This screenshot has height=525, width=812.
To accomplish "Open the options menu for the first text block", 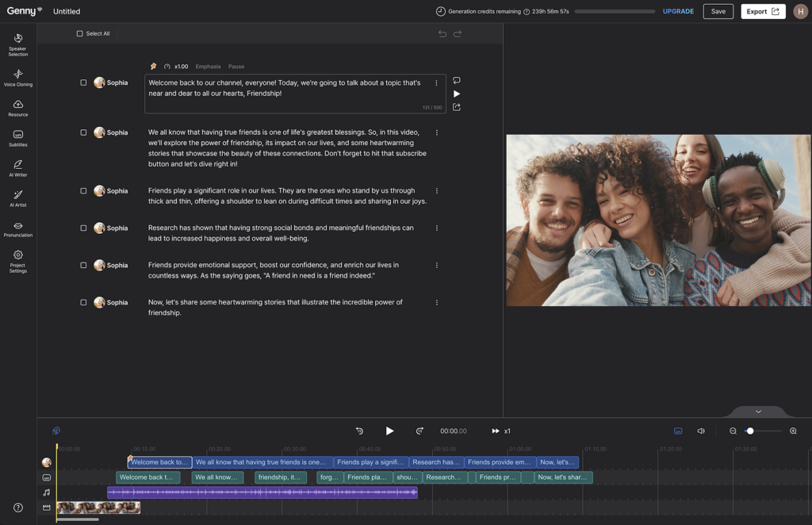I will (x=437, y=82).
